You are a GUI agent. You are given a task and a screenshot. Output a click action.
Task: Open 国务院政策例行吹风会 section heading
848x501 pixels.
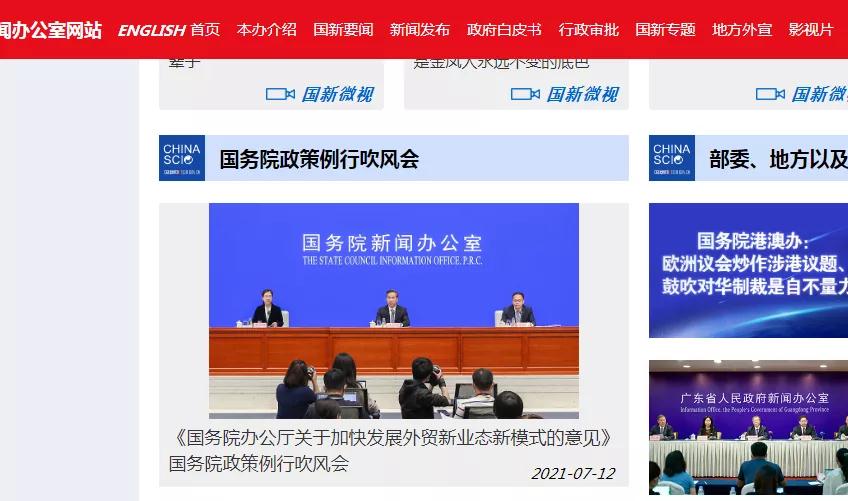[319, 159]
